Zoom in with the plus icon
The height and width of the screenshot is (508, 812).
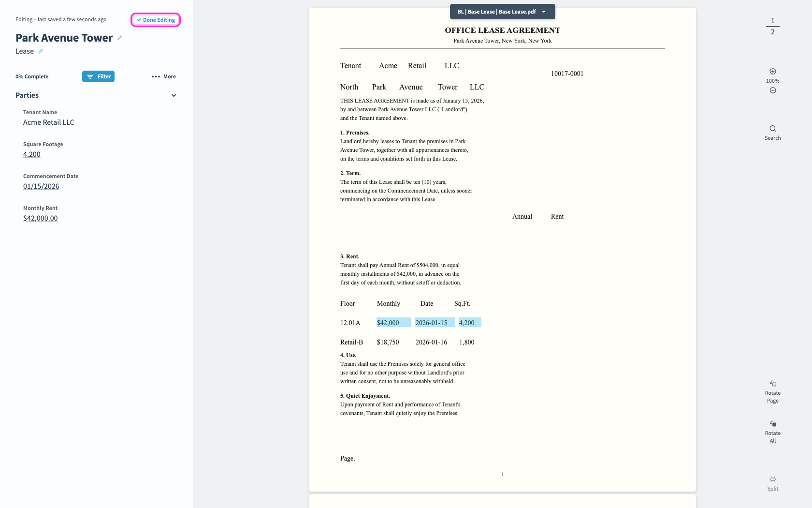[773, 71]
